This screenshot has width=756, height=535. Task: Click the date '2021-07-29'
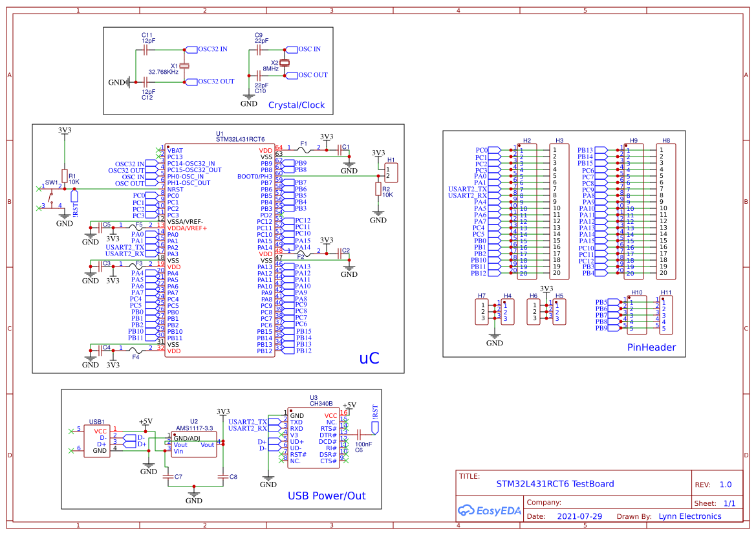[579, 516]
